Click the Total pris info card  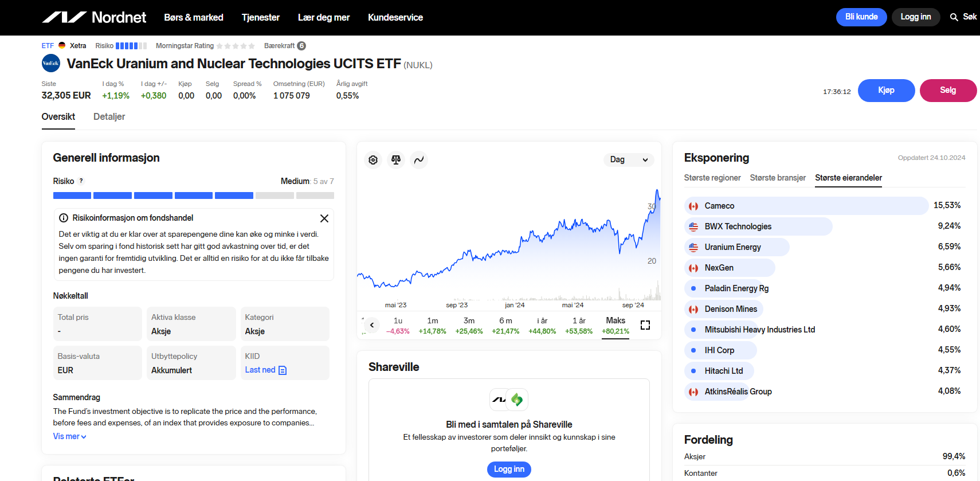tap(97, 324)
